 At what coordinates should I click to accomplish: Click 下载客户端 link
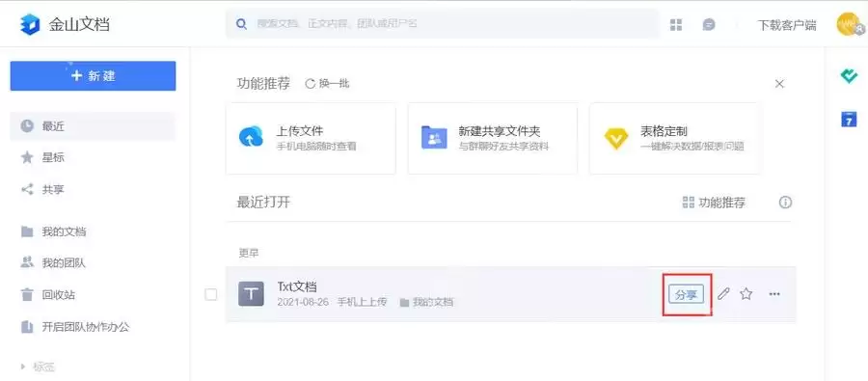(787, 25)
